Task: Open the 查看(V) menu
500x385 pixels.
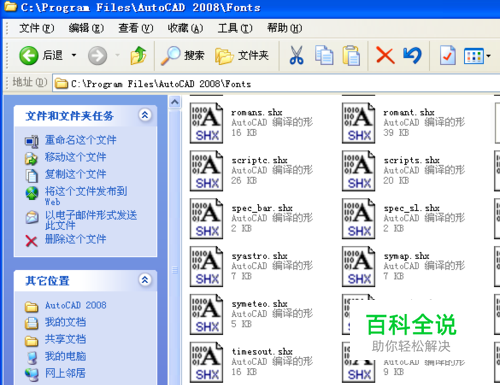Action: coord(136,28)
